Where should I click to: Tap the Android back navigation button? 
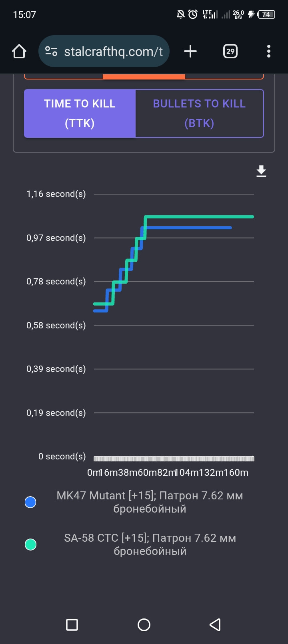tap(215, 625)
